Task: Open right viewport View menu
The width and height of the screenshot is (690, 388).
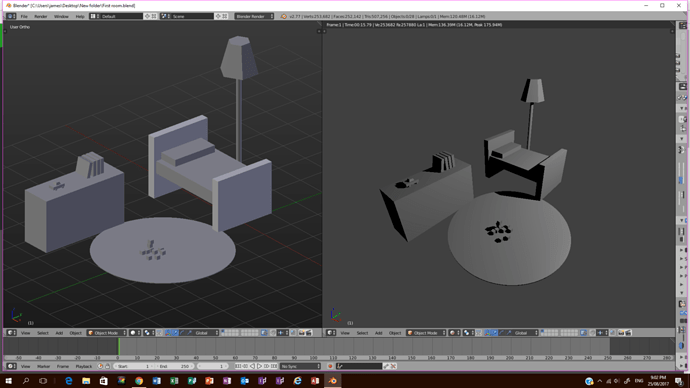Action: 345,333
